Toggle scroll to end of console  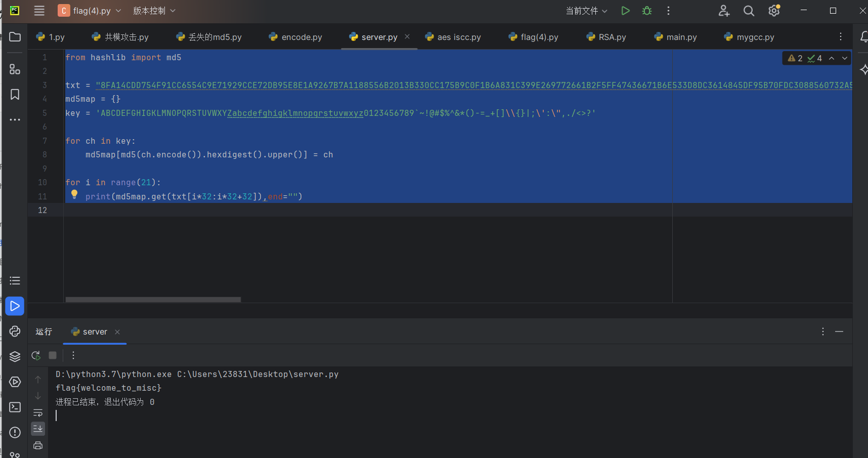tap(38, 429)
